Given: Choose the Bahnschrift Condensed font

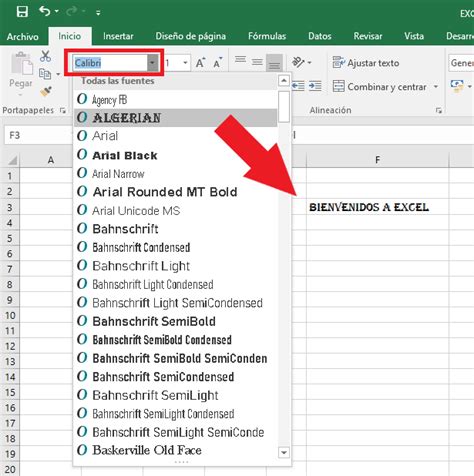Looking at the screenshot, I should click(x=175, y=247).
